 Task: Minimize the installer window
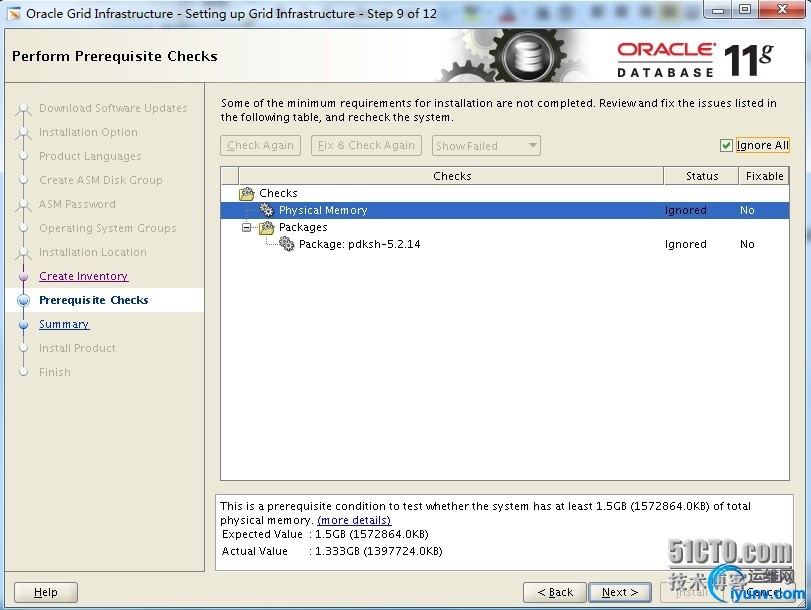click(718, 9)
